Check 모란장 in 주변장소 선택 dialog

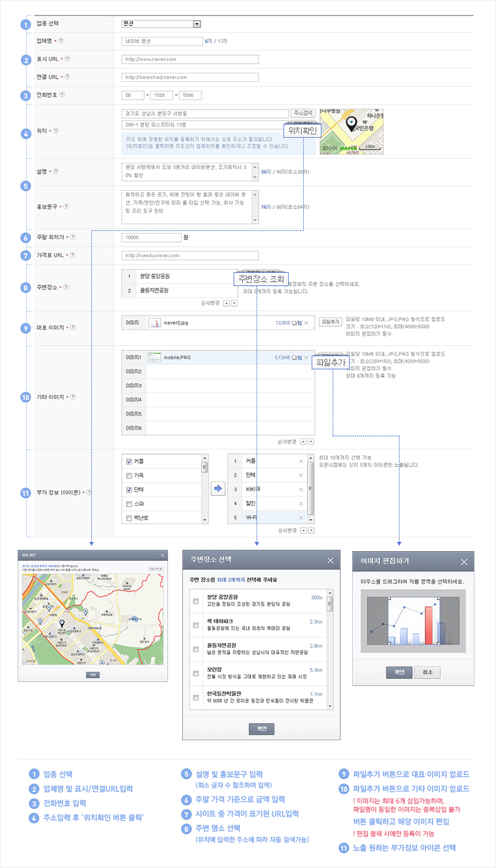coord(196,673)
